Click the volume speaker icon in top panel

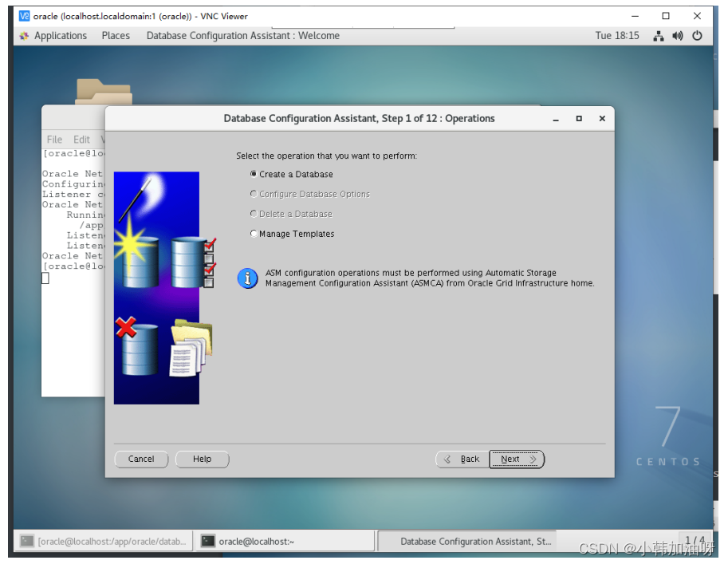click(x=678, y=36)
